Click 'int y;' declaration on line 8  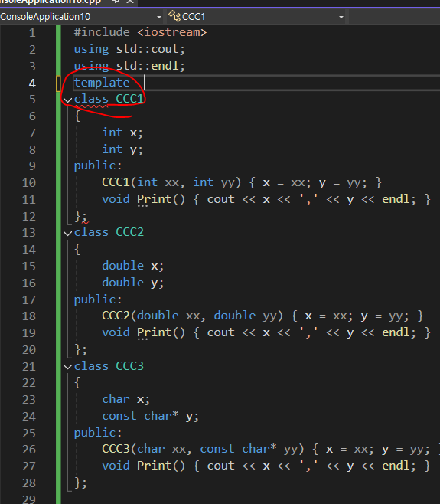point(122,149)
